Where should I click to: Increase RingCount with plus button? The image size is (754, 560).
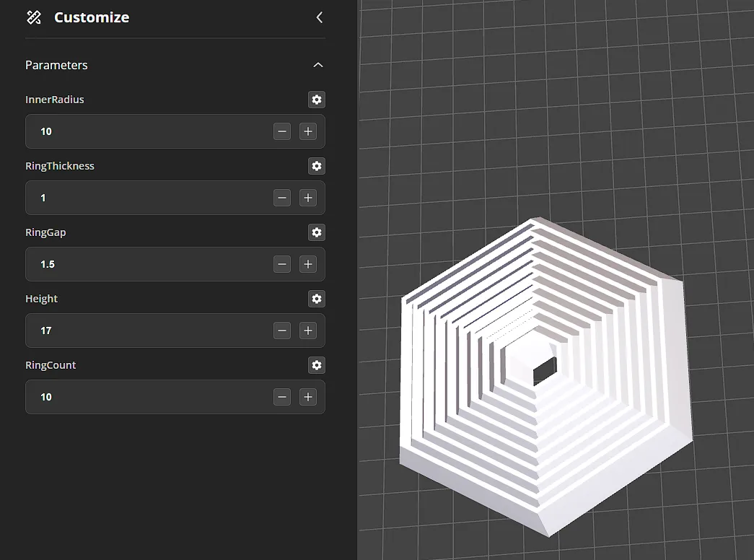308,397
